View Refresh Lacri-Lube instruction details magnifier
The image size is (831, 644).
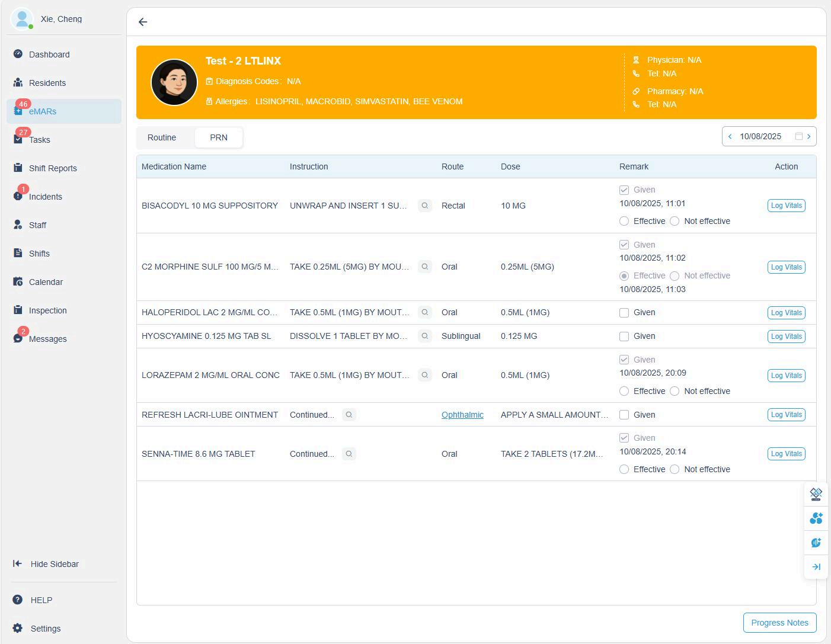pos(349,415)
